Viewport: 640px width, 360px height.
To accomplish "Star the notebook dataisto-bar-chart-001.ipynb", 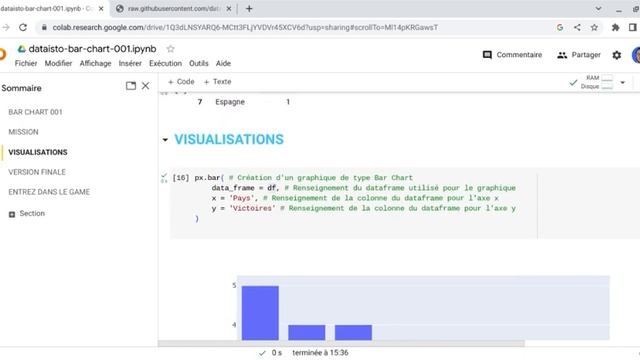I will (x=171, y=49).
